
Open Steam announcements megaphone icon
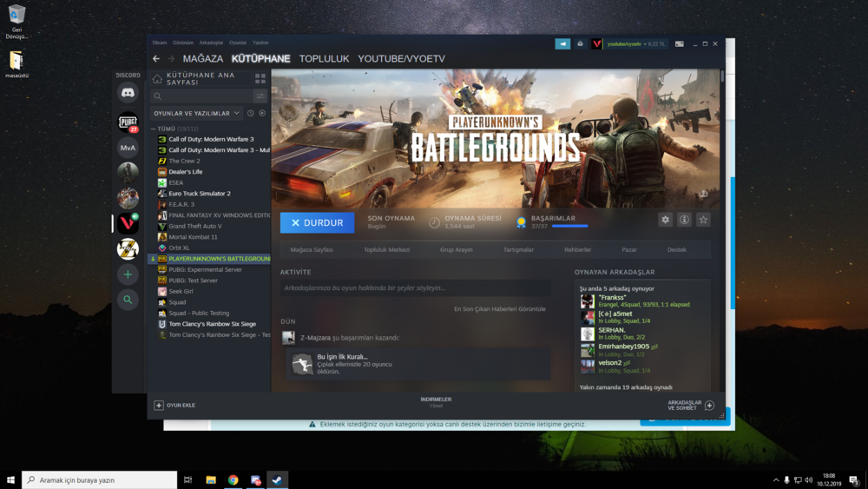point(562,43)
